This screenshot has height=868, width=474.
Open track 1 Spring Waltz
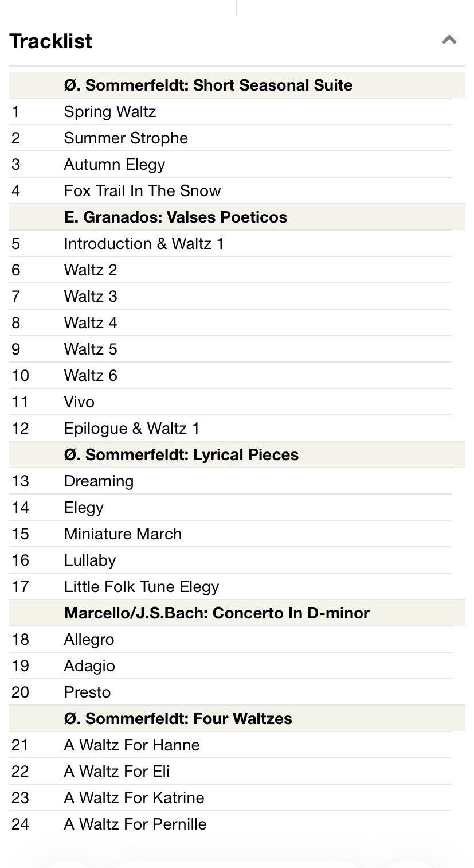230,111
